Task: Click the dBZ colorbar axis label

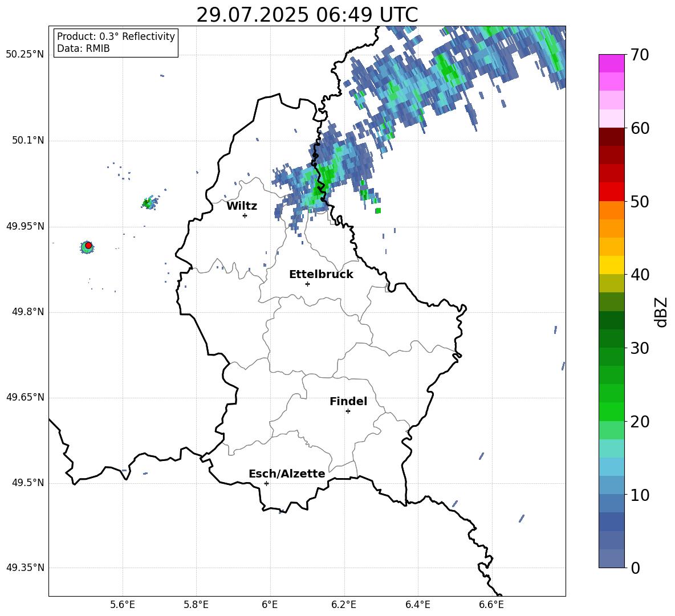Action: 661,312
